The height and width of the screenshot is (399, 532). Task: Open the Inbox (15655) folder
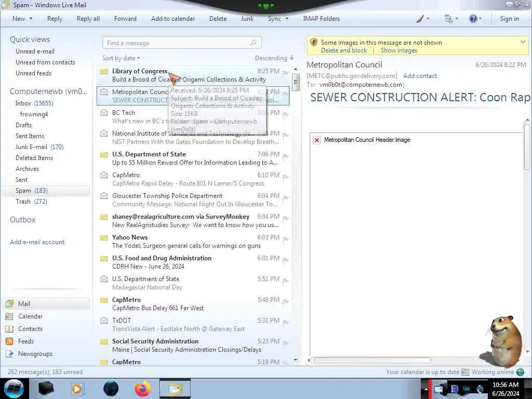click(34, 103)
